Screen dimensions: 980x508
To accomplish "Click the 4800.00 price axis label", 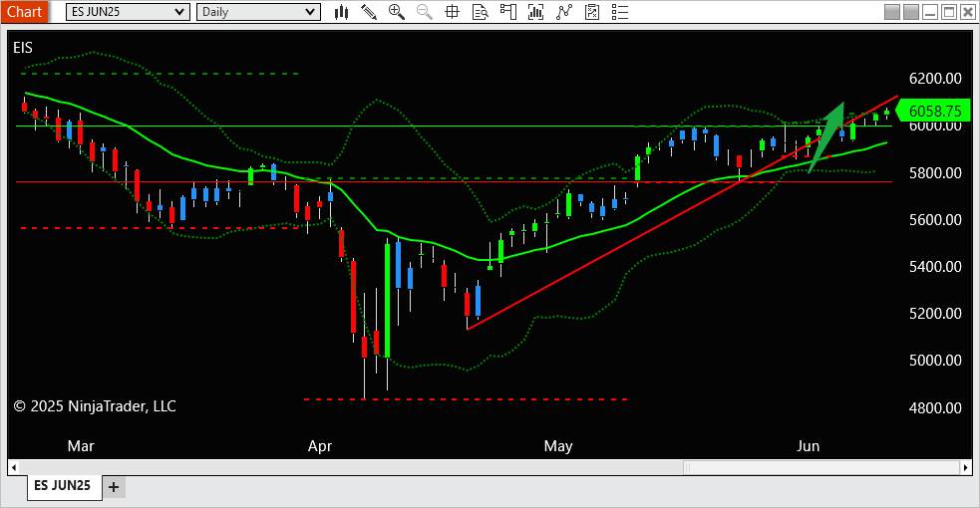I will coord(935,408).
